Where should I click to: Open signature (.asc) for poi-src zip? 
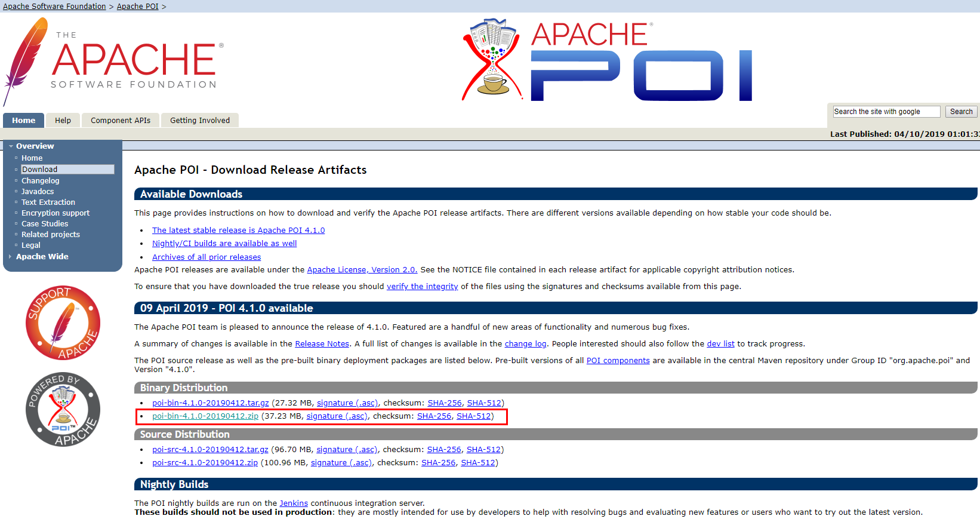pos(341,463)
